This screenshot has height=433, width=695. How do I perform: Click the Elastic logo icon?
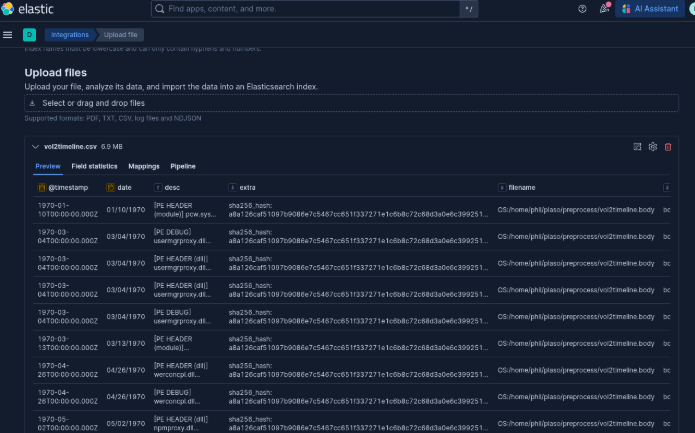click(8, 9)
